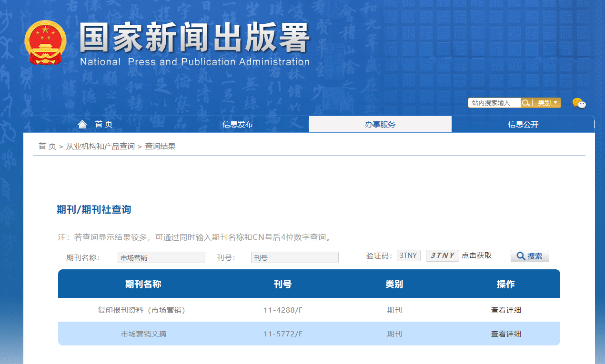Click 期刊名称 column header
The width and height of the screenshot is (605, 364).
(x=143, y=284)
